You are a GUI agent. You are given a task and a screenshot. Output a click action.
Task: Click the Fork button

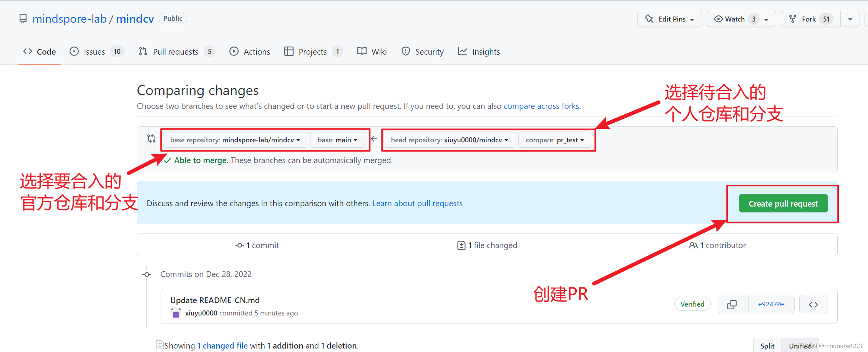click(811, 19)
